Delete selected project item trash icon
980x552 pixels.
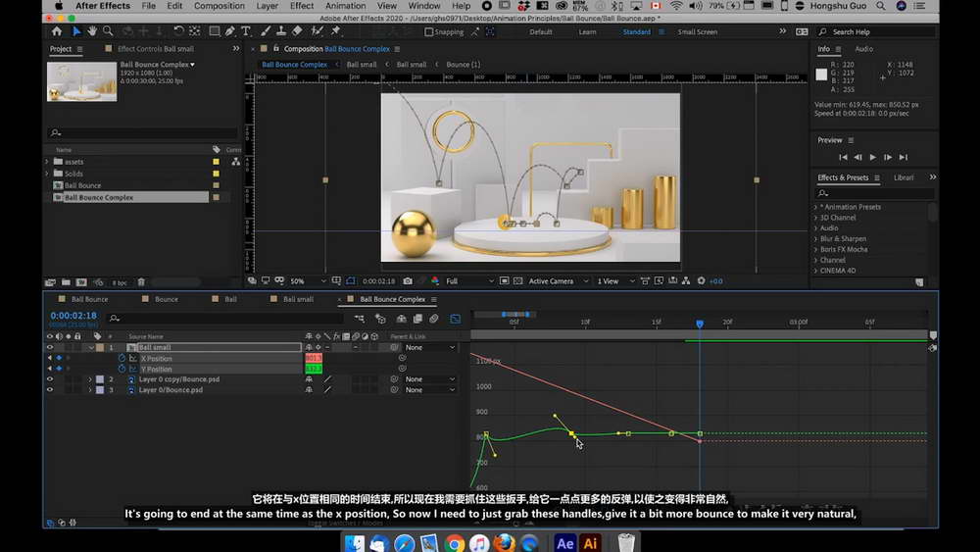click(x=141, y=282)
